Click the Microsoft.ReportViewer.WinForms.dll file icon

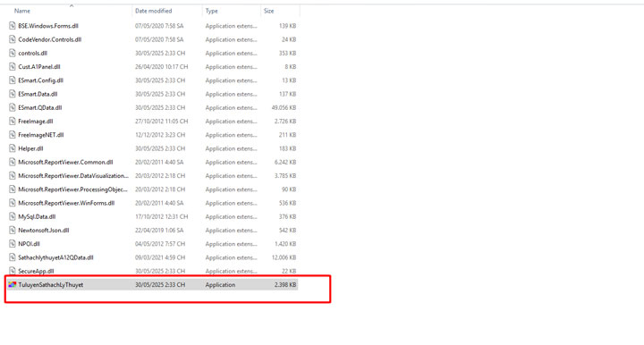pyautogui.click(x=13, y=203)
